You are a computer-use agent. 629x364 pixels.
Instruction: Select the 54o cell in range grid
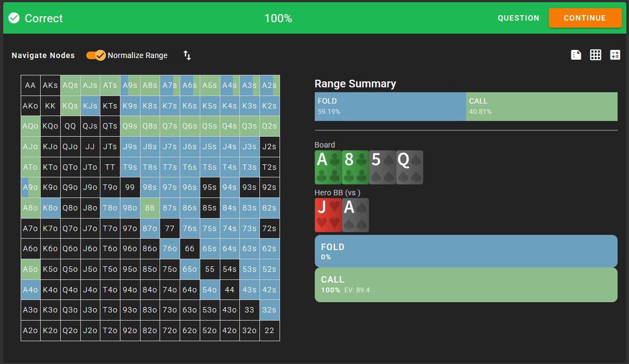click(210, 290)
